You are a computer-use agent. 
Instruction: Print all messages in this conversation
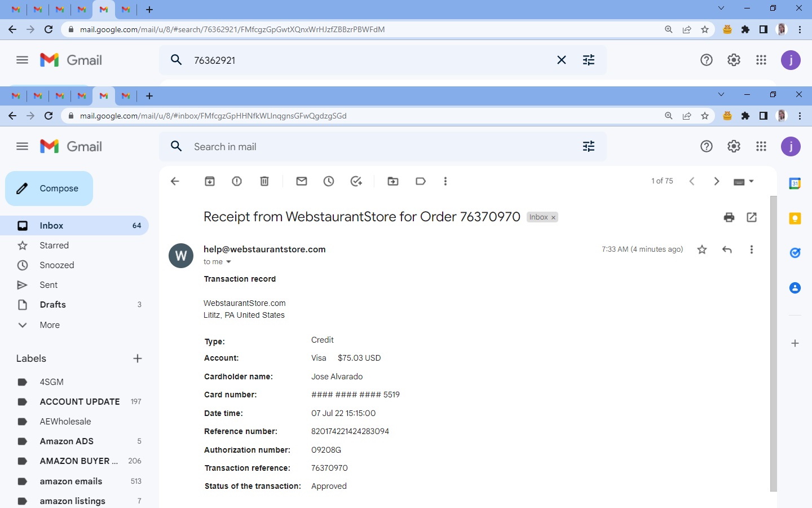click(729, 217)
